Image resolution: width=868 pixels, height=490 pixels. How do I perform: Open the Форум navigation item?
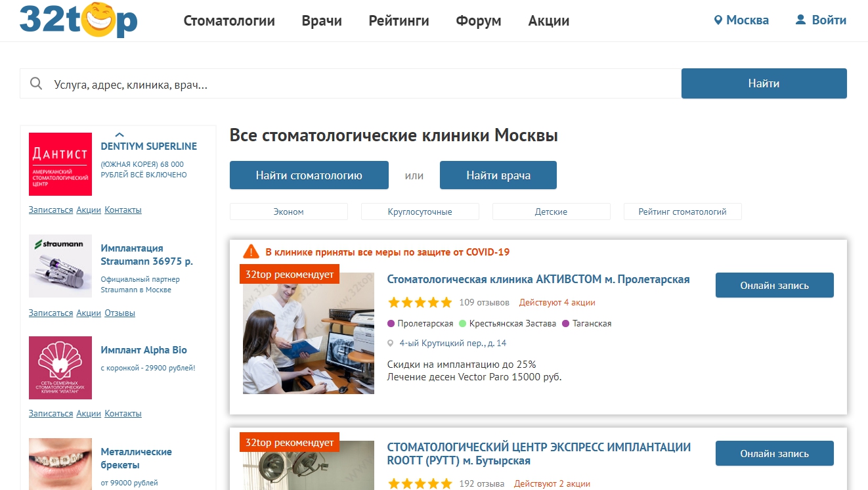pyautogui.click(x=479, y=21)
